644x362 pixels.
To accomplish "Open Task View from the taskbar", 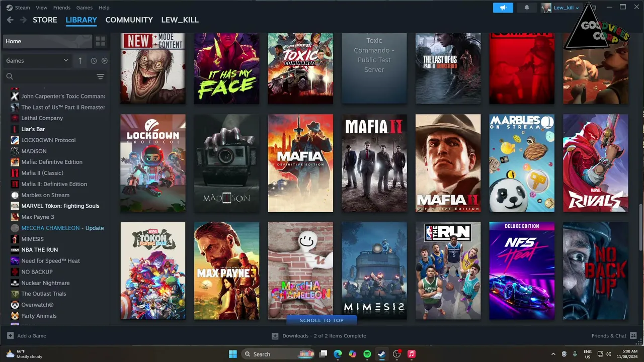I will tap(324, 354).
